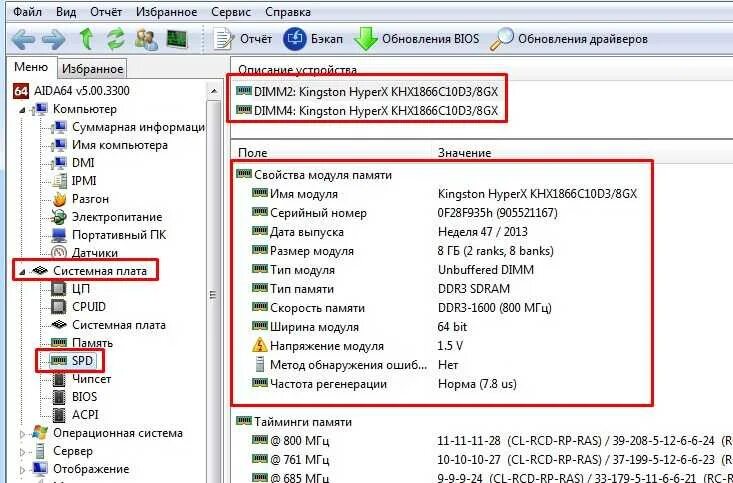Click the Метод обнаружения ошибок row icon
The height and width of the screenshot is (483, 733).
pos(259,365)
